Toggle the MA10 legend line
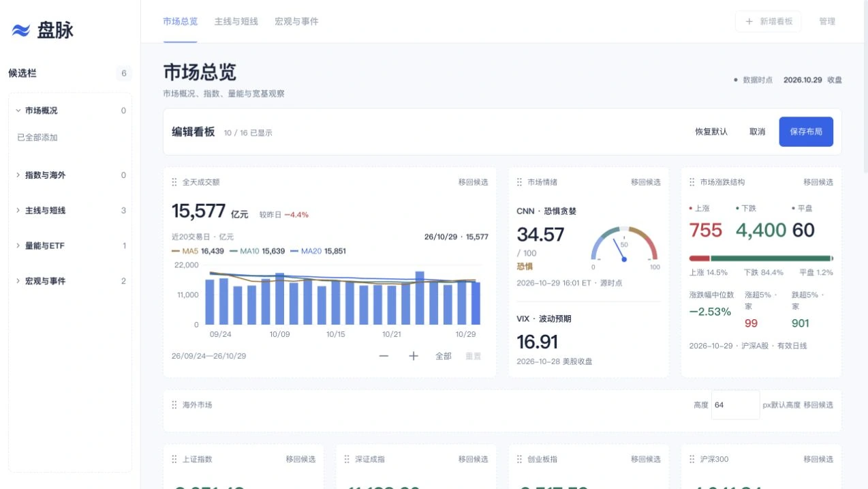 point(258,251)
